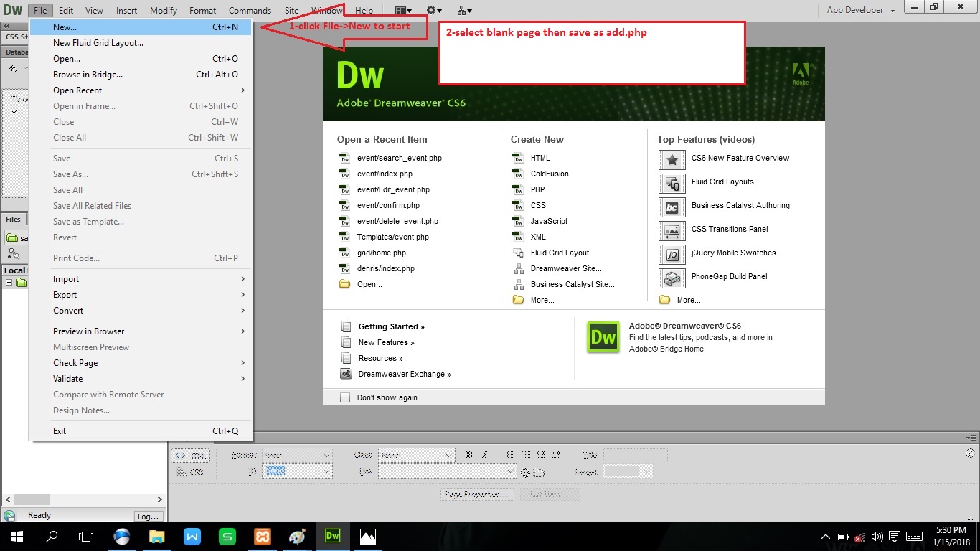The height and width of the screenshot is (551, 980).
Task: Open the Getting Started » link
Action: (x=392, y=326)
